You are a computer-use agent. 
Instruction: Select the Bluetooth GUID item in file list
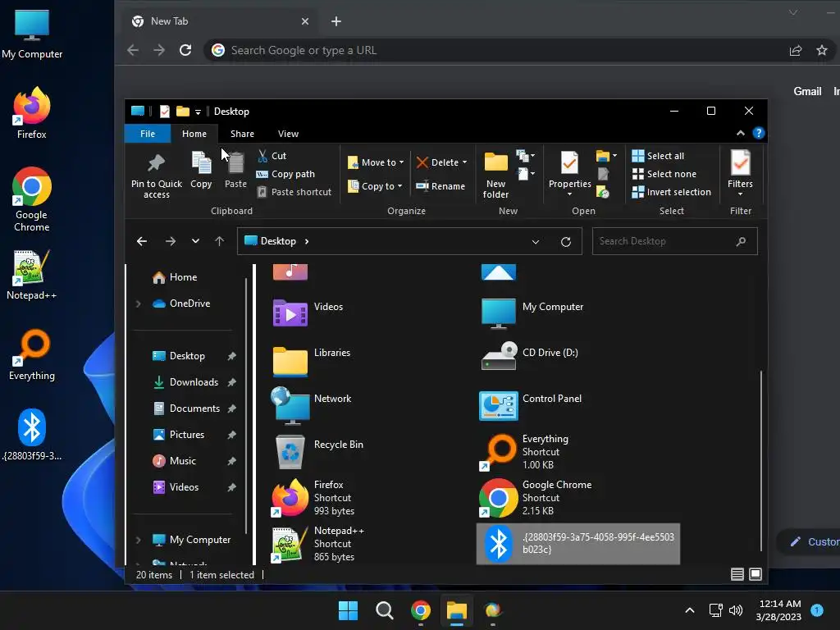(578, 544)
